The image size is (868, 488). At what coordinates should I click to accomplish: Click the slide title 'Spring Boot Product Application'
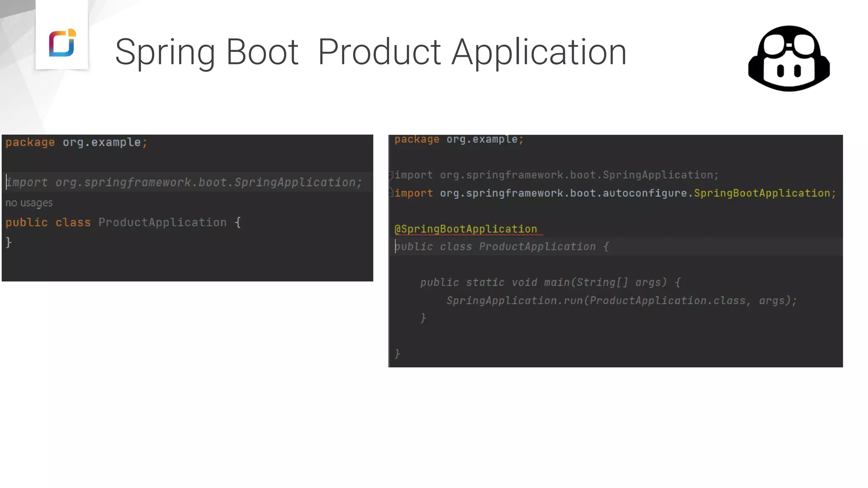point(370,52)
